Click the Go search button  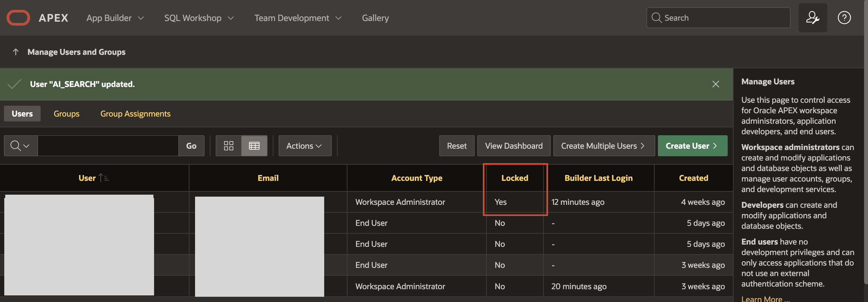(x=191, y=146)
